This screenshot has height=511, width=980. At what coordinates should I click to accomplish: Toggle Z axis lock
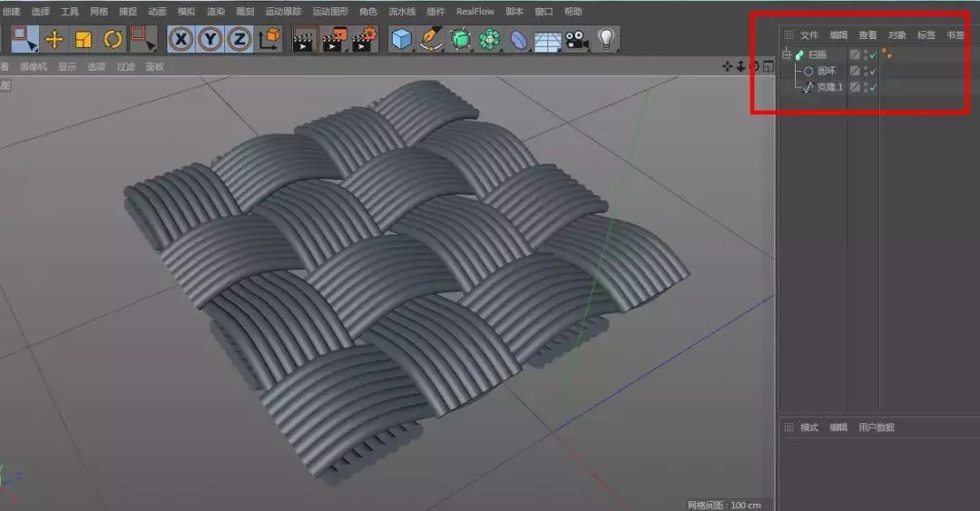(240, 39)
